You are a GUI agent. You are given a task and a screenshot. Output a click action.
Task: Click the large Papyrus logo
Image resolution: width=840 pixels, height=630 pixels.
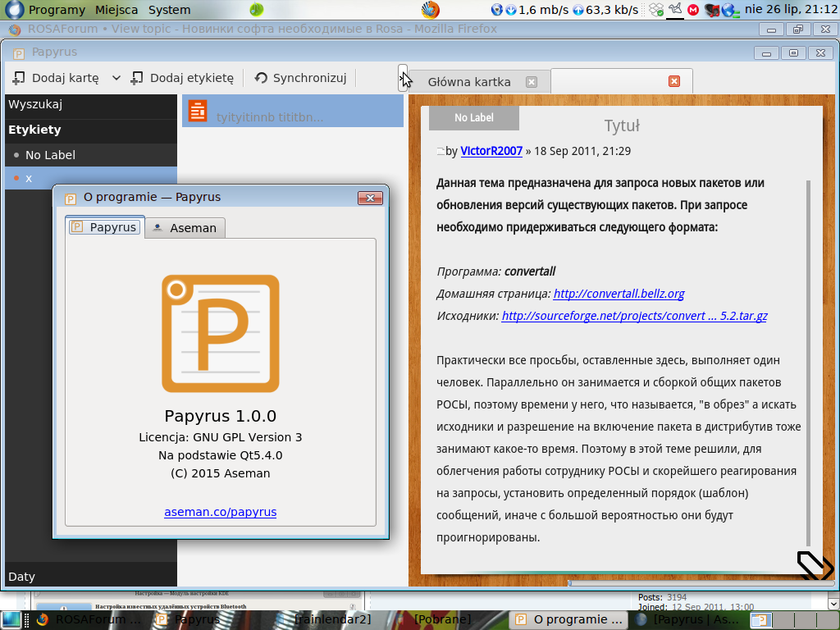pos(220,334)
